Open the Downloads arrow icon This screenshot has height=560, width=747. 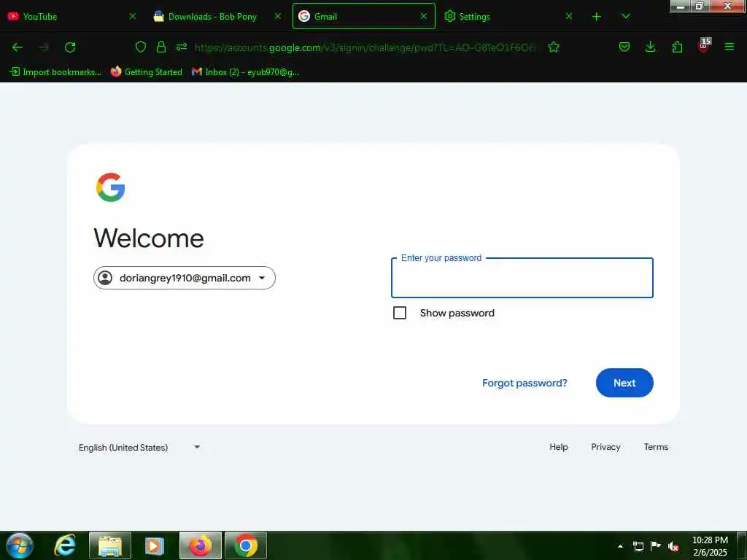(x=650, y=47)
